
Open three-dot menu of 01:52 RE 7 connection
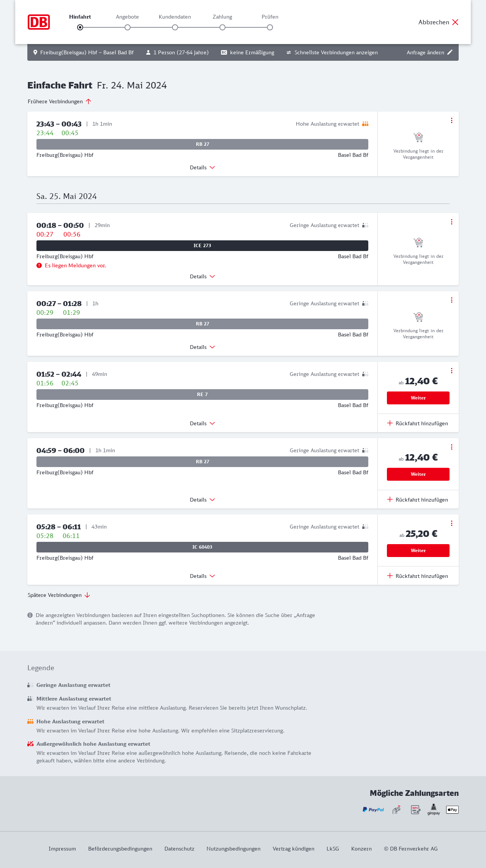[x=451, y=371]
